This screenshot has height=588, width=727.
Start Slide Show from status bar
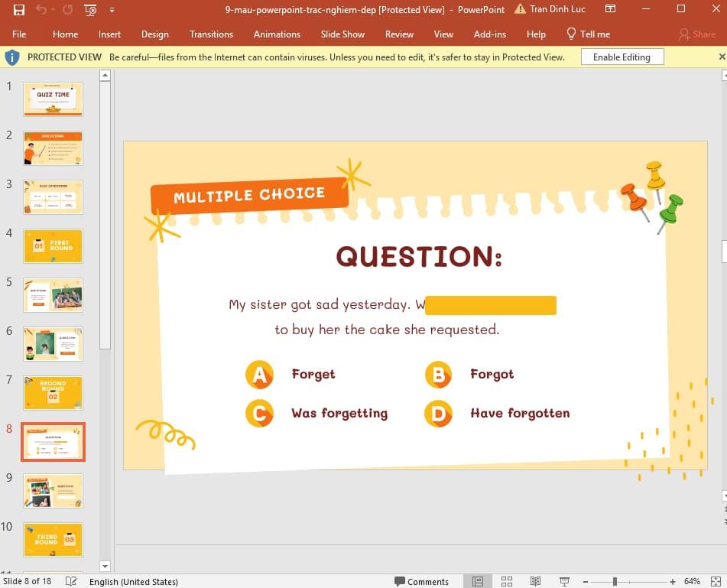(563, 581)
